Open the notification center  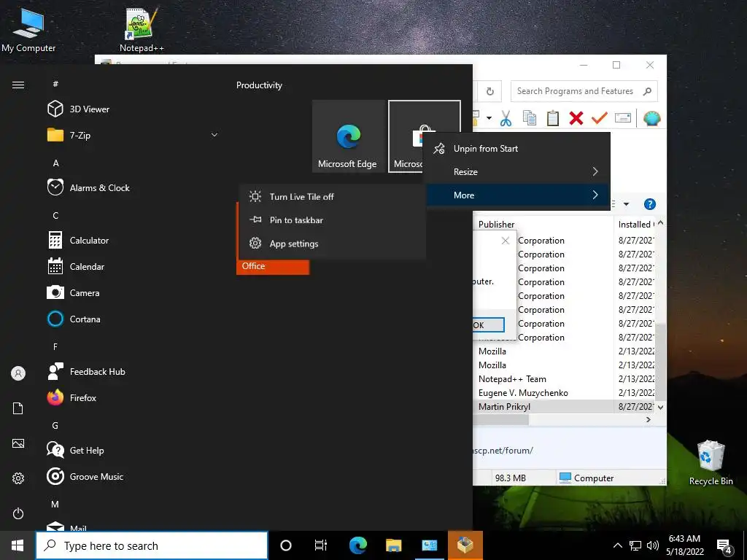(724, 547)
